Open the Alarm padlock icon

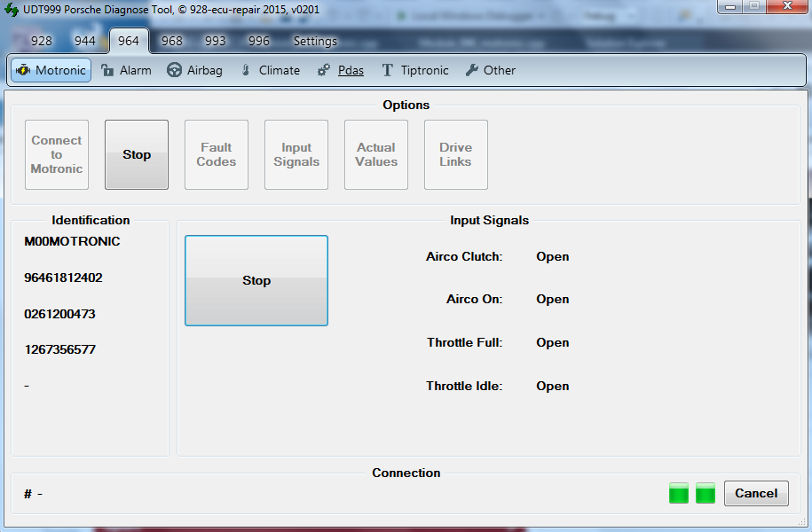[107, 70]
